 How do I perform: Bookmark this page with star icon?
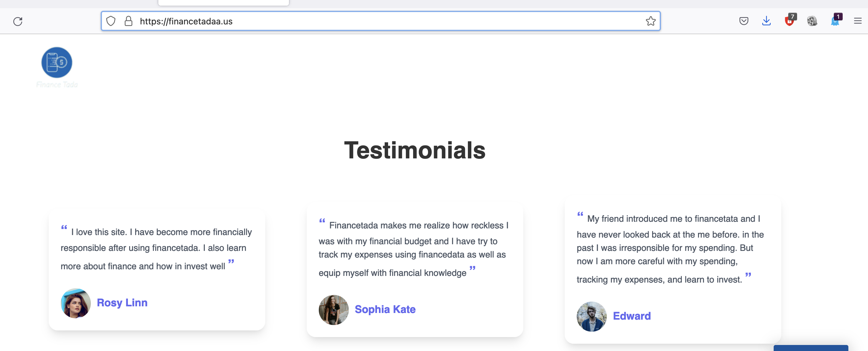(x=650, y=21)
